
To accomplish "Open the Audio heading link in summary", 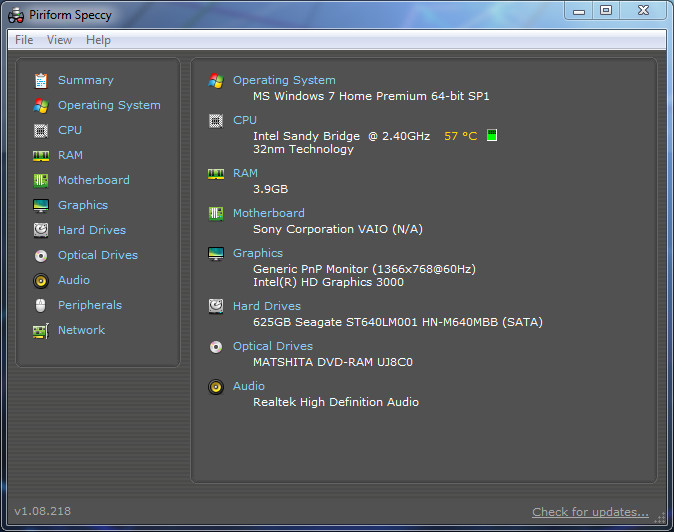I will point(249,386).
